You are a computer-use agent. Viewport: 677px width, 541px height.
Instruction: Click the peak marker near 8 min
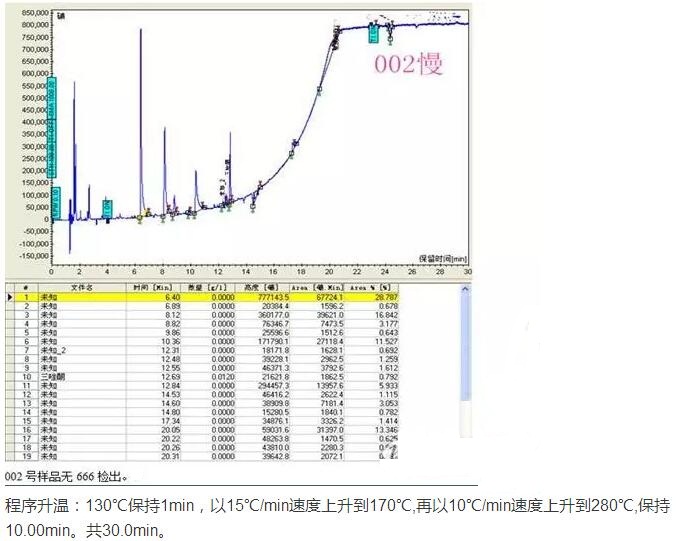pyautogui.click(x=164, y=212)
